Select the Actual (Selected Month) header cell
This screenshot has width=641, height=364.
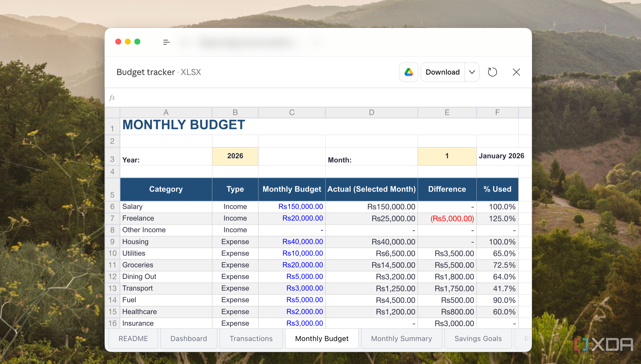click(x=371, y=189)
